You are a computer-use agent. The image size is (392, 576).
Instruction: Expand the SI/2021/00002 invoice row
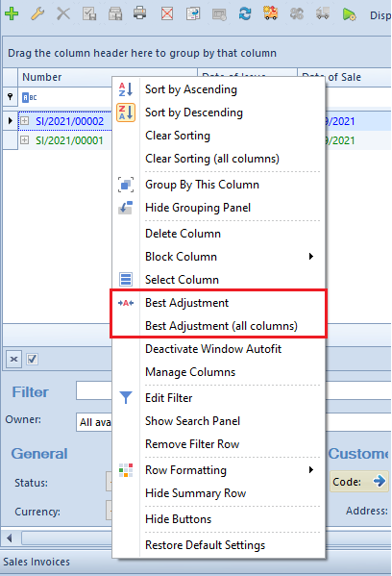point(25,120)
